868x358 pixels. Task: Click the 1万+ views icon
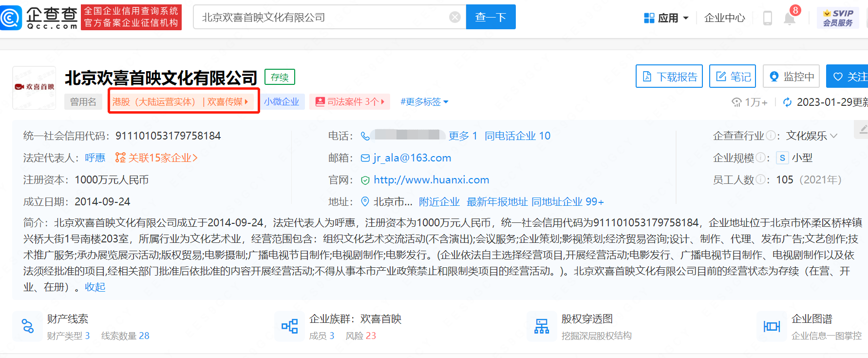(736, 102)
